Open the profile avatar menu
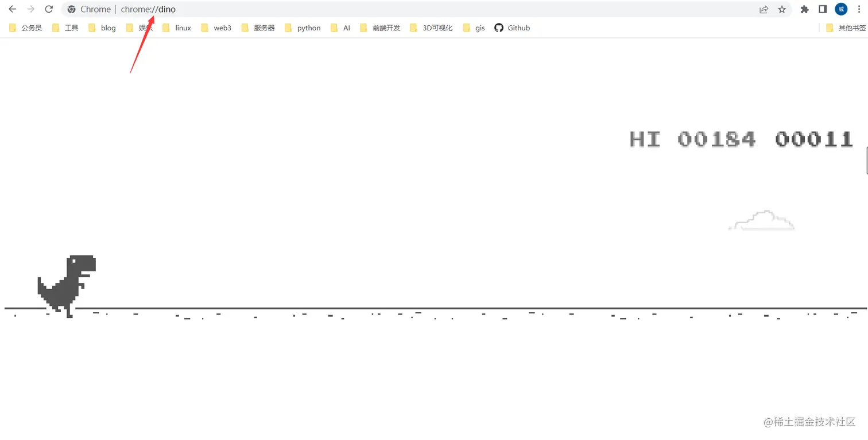Image resolution: width=868 pixels, height=440 pixels. pos(841,9)
